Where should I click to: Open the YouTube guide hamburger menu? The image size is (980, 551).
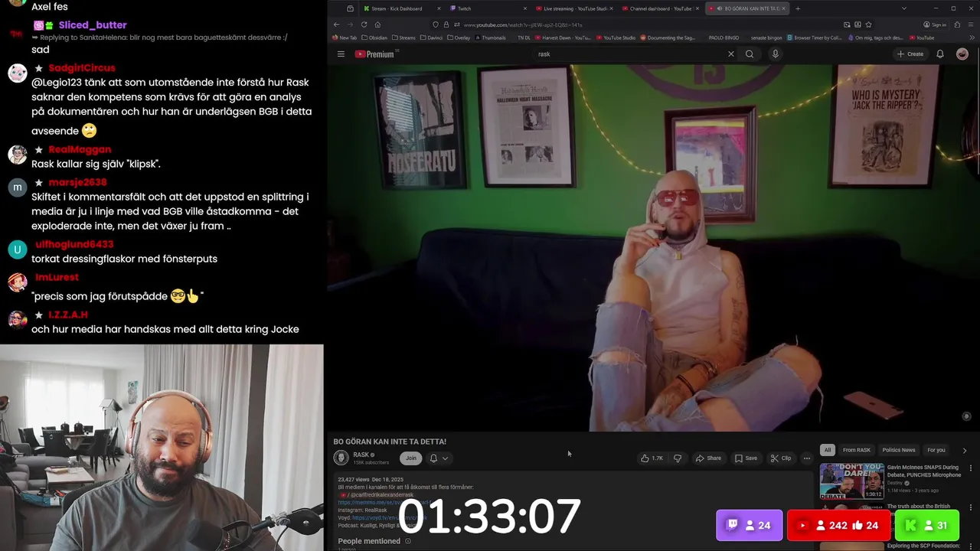click(341, 54)
